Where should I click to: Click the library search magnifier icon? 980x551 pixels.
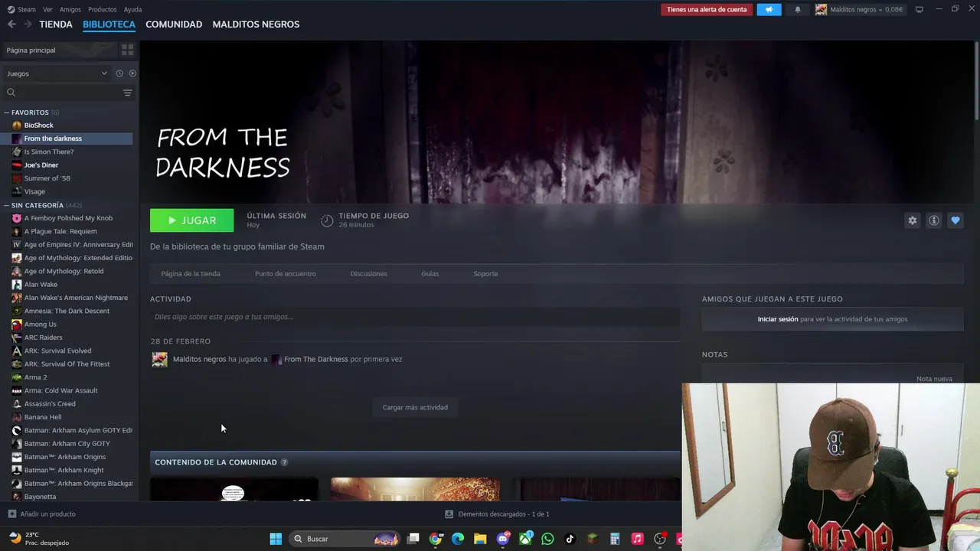(x=11, y=93)
